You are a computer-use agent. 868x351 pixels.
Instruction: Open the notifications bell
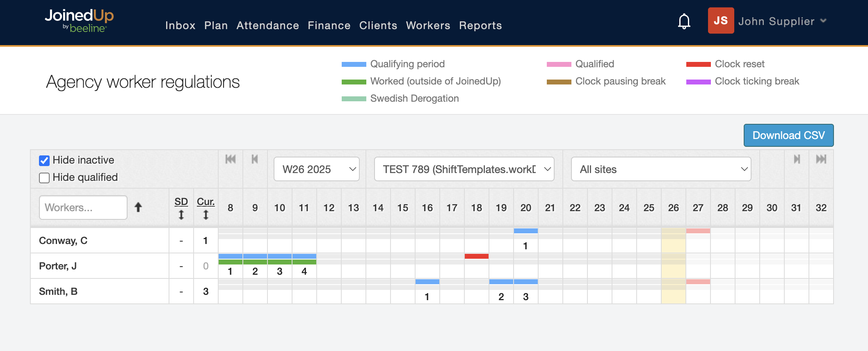click(684, 21)
